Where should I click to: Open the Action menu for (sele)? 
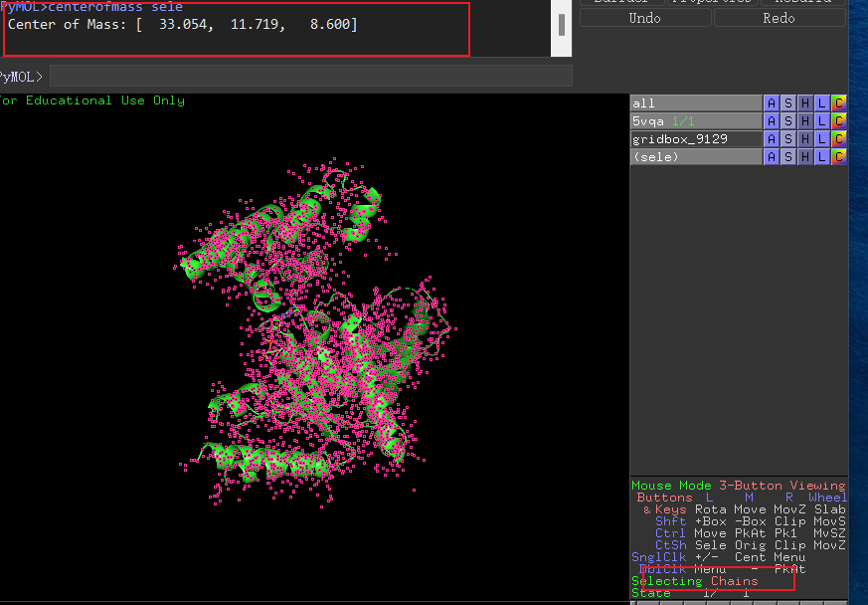tap(772, 157)
